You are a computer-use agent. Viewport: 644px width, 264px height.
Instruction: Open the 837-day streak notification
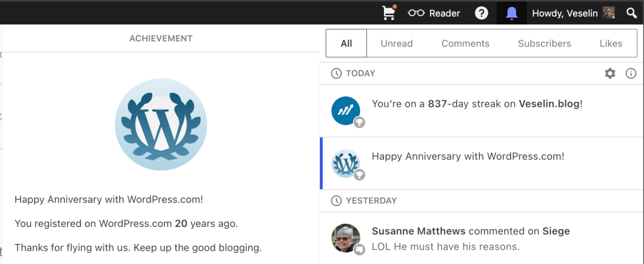482,111
